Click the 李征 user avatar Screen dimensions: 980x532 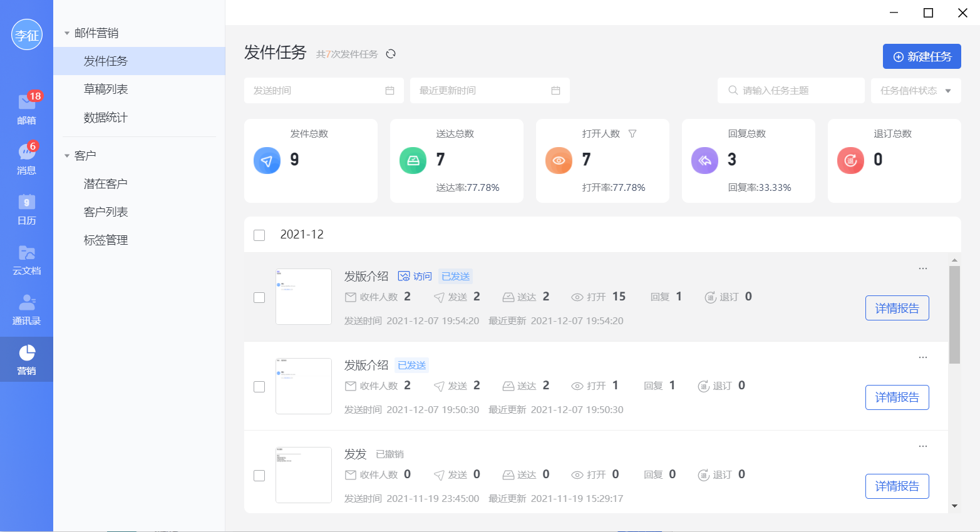(26, 35)
